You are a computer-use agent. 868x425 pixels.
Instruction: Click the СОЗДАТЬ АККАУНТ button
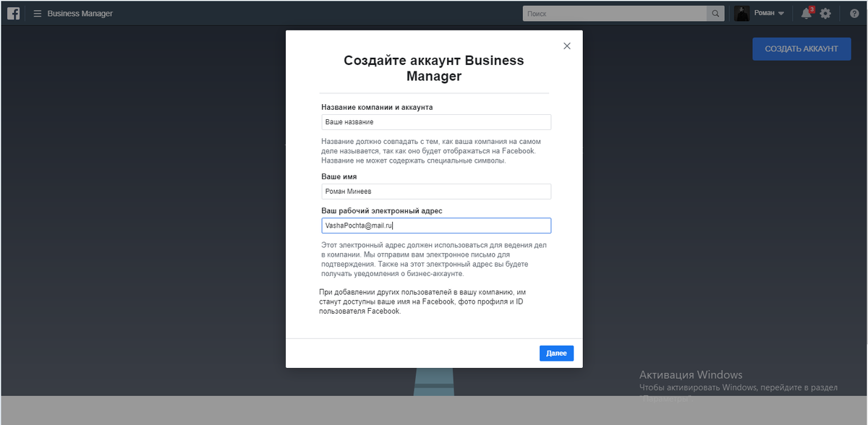[x=801, y=48]
